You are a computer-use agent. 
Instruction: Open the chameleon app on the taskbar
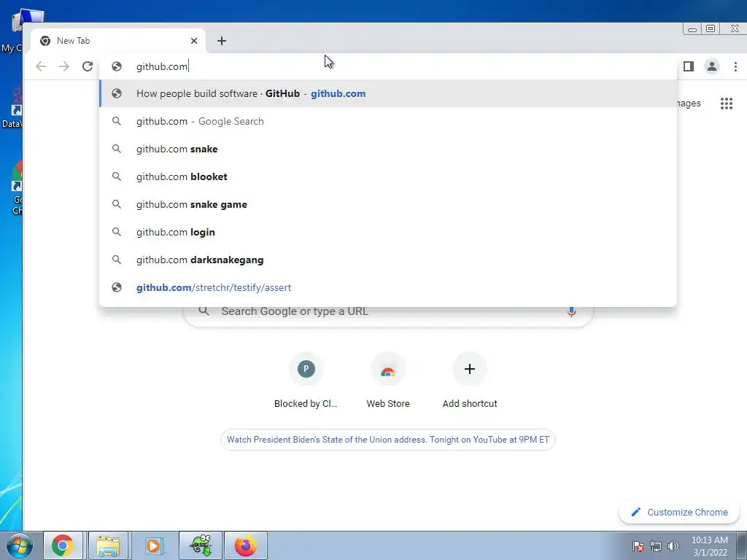point(201,545)
